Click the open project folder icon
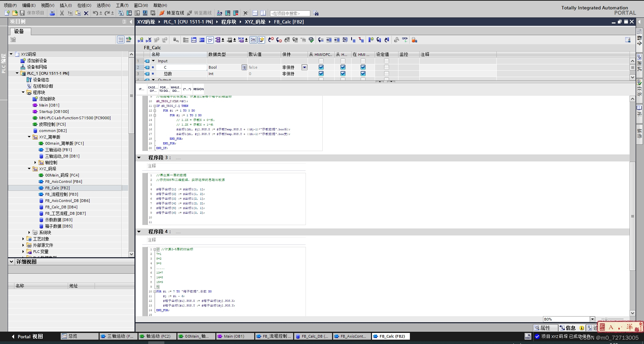 (15, 13)
